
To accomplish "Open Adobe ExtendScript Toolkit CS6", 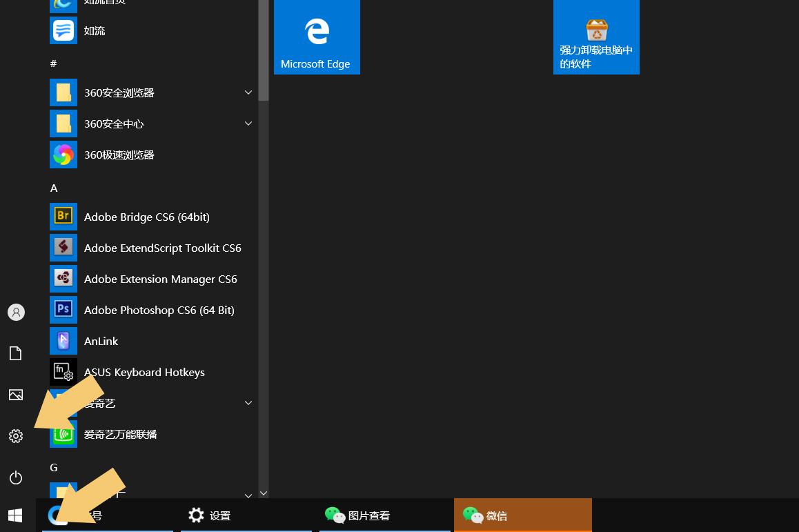I will [x=162, y=248].
